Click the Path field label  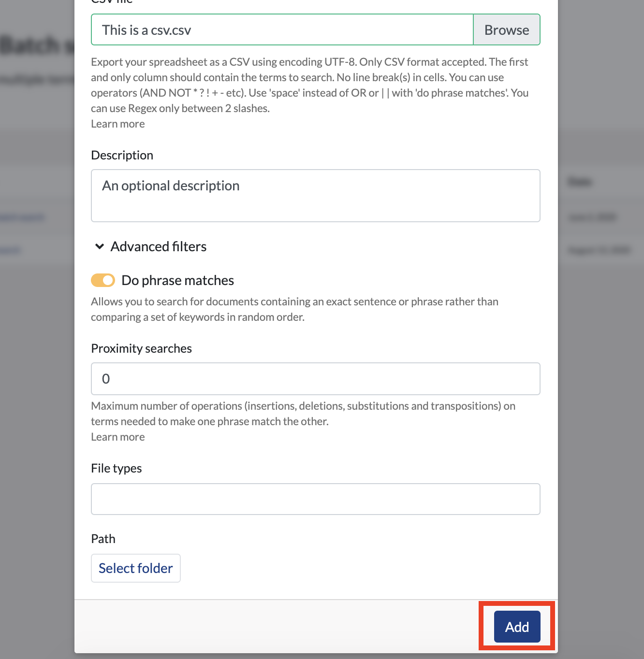point(103,539)
